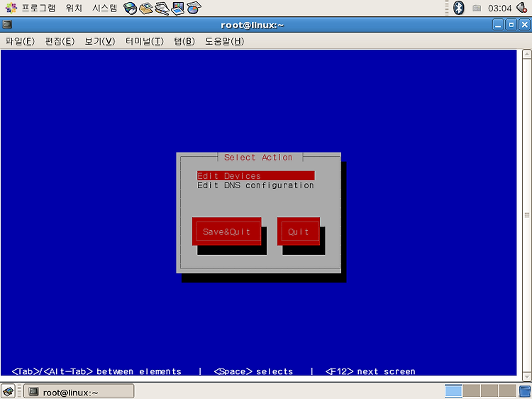
Task: Open the 보기(V) menu
Action: [100, 41]
